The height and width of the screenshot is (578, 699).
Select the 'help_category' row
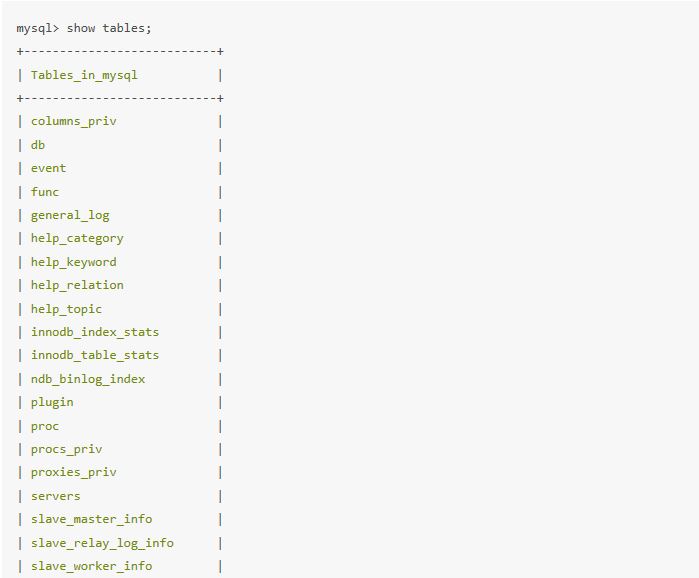pos(77,238)
